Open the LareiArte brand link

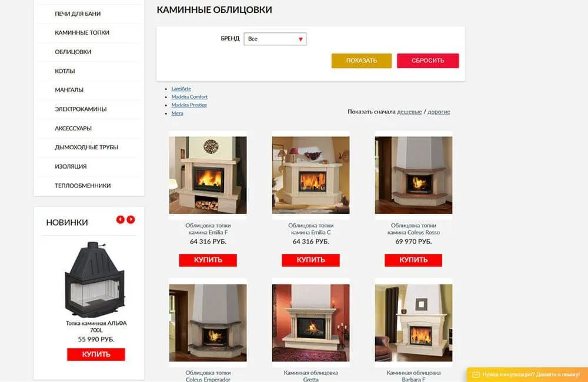pyautogui.click(x=181, y=89)
